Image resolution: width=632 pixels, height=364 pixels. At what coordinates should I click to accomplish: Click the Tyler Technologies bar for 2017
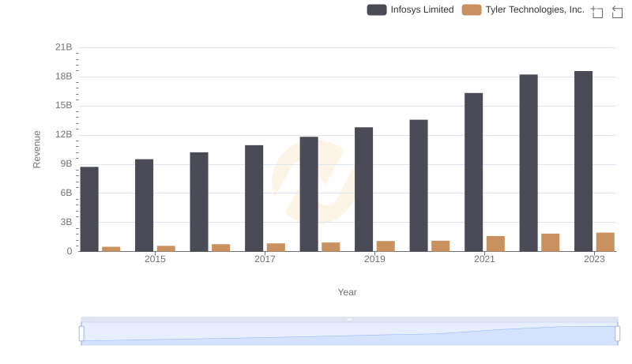click(276, 248)
